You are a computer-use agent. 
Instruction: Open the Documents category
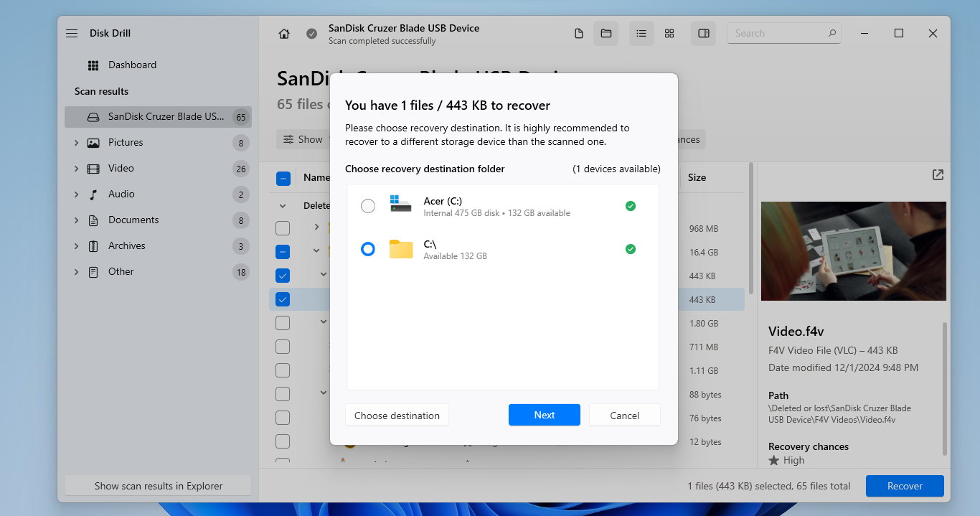click(x=158, y=220)
